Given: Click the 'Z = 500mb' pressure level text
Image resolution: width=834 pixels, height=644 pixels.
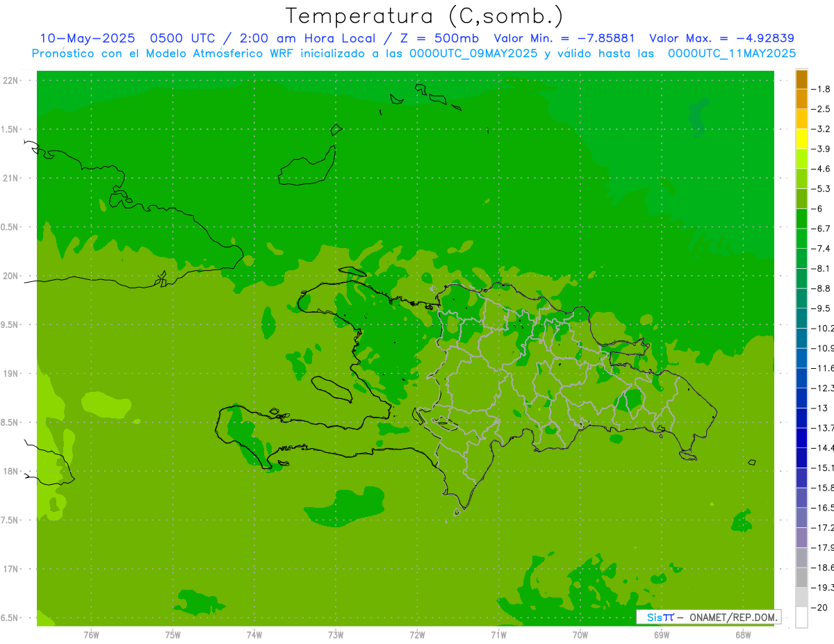Looking at the screenshot, I should (436, 38).
